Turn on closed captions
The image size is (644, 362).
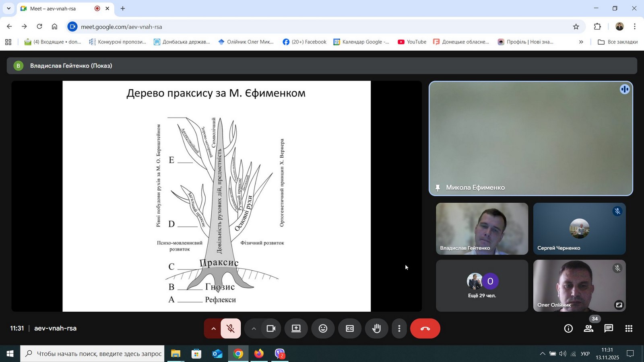pos(350,329)
